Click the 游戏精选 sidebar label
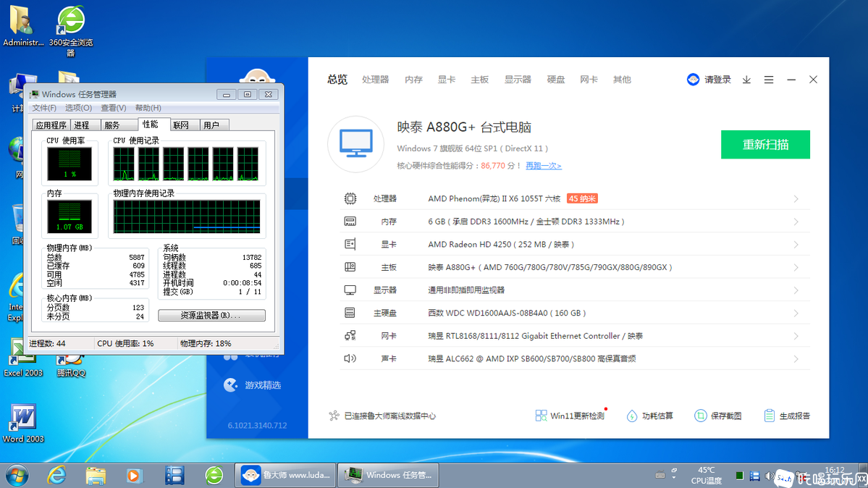 point(263,385)
